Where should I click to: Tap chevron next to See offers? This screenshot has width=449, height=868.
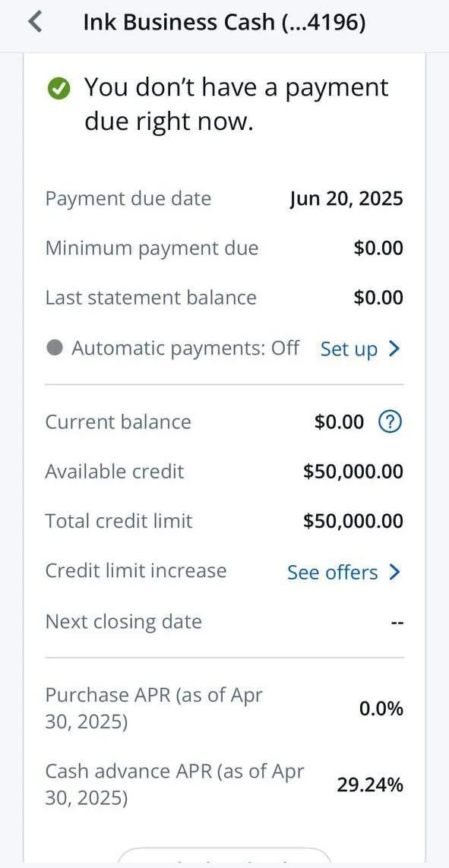pos(394,572)
